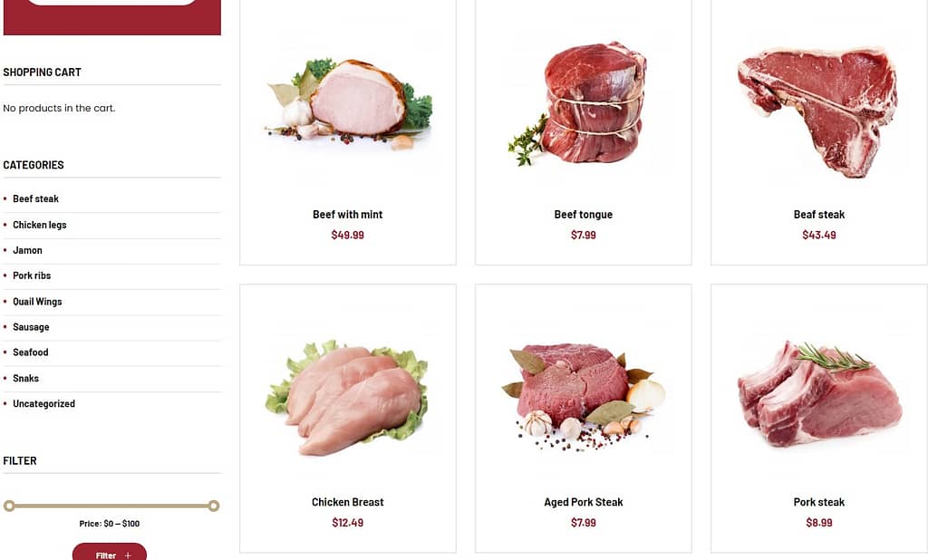View Uncategorized products

(43, 404)
